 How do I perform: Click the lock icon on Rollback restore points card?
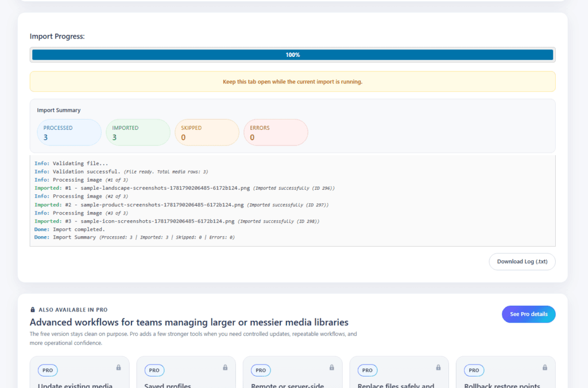544,367
